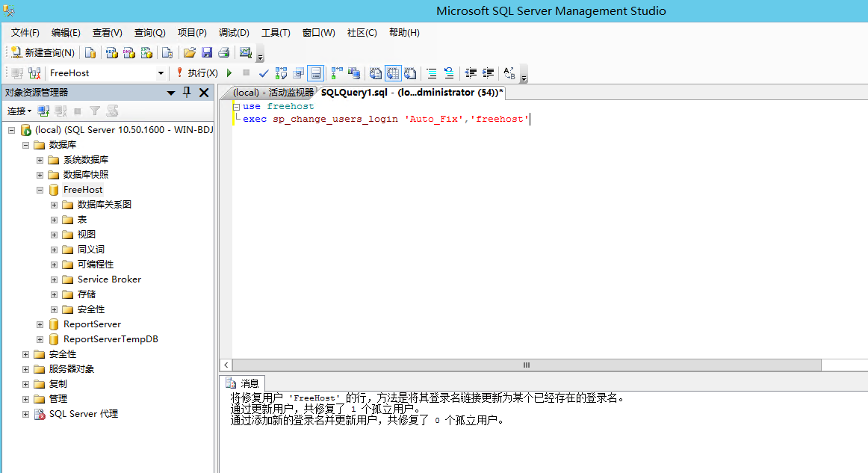
Task: Click the New Query (新建查询) button
Action: [43, 52]
